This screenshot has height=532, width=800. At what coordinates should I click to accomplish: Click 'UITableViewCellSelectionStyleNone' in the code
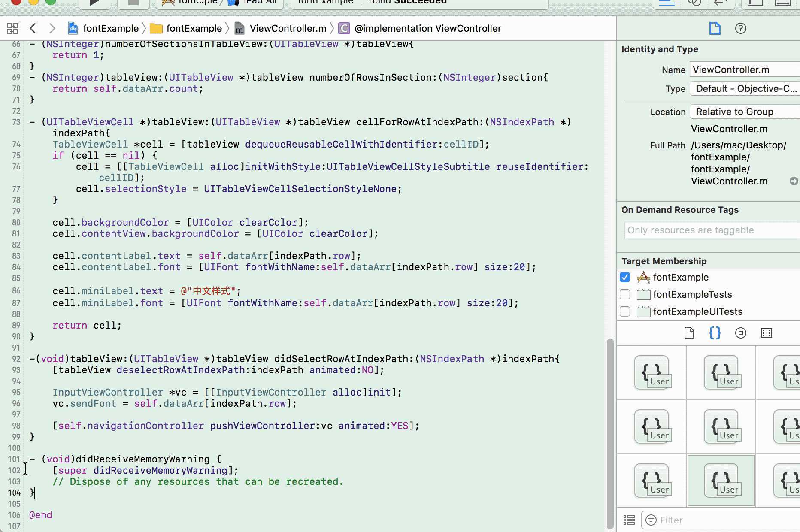point(300,189)
